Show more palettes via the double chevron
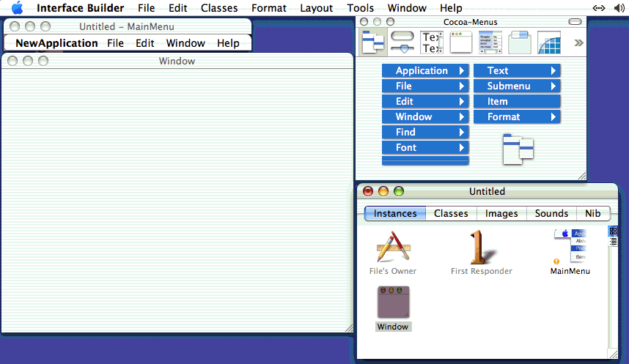The height and width of the screenshot is (364, 629). [578, 42]
